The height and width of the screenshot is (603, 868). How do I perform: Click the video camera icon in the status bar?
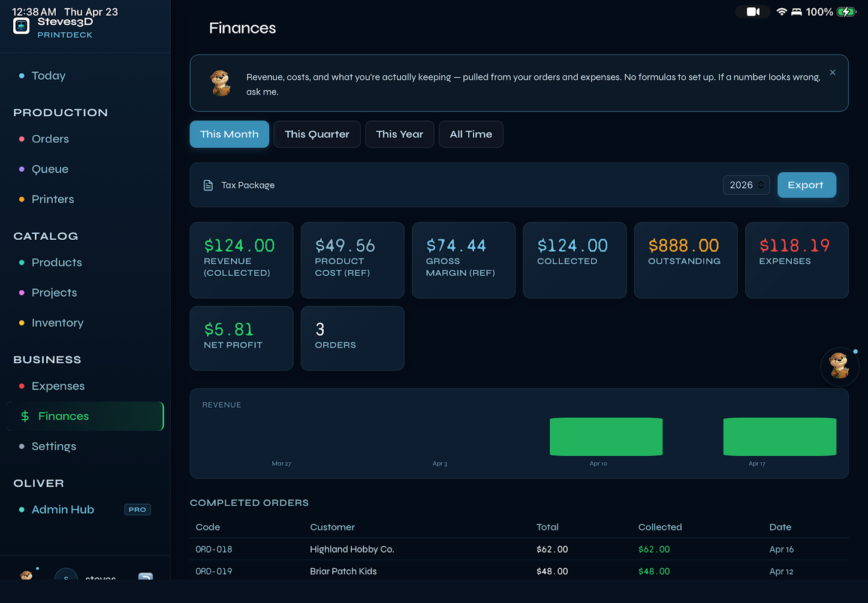tap(752, 11)
